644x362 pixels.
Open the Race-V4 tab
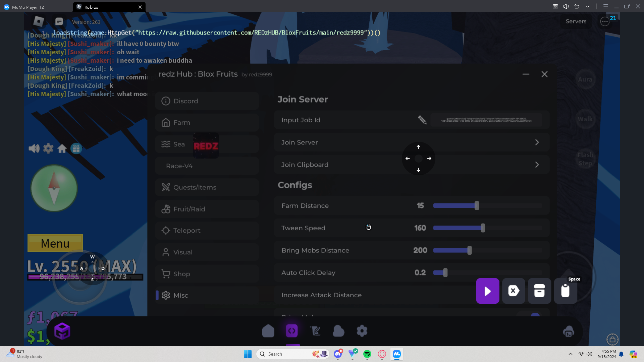coord(207,166)
